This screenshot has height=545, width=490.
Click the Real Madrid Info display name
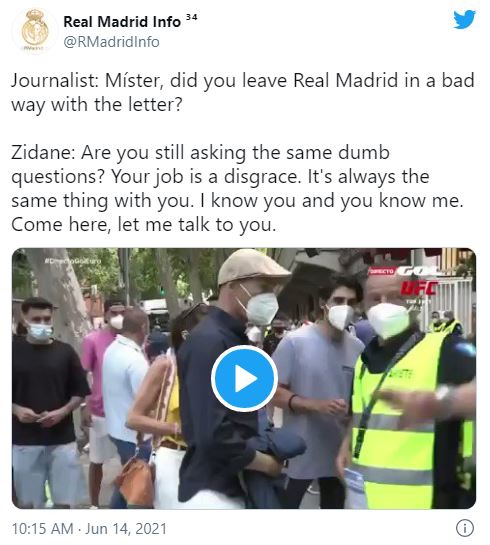click(x=122, y=22)
